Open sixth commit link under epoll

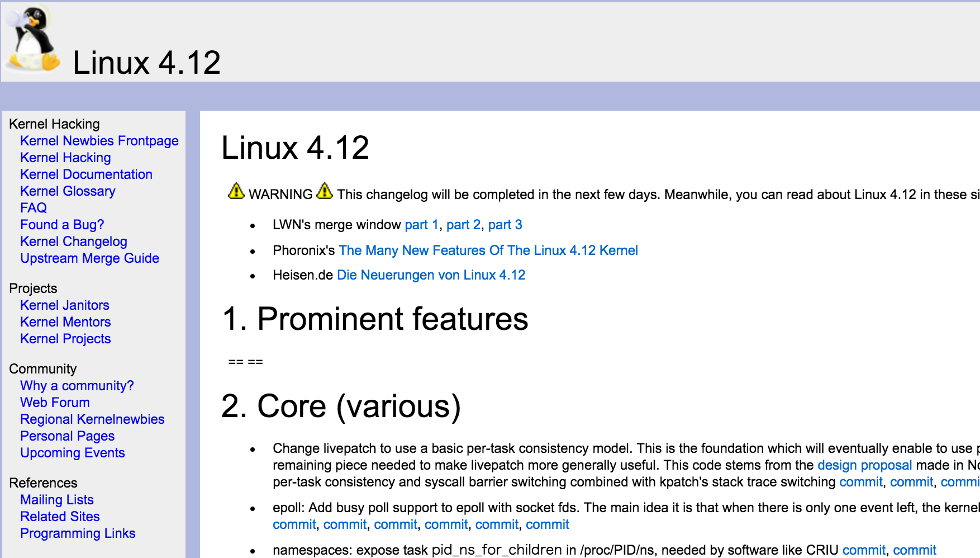point(548,524)
